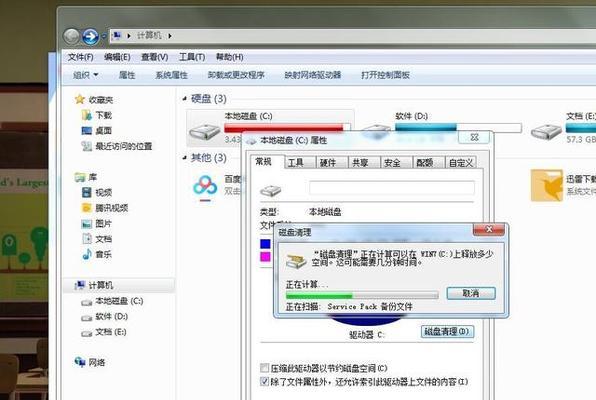Screen dimensions: 596x400
Task: Open the Baidu cloud drive icon
Action: (x=205, y=186)
